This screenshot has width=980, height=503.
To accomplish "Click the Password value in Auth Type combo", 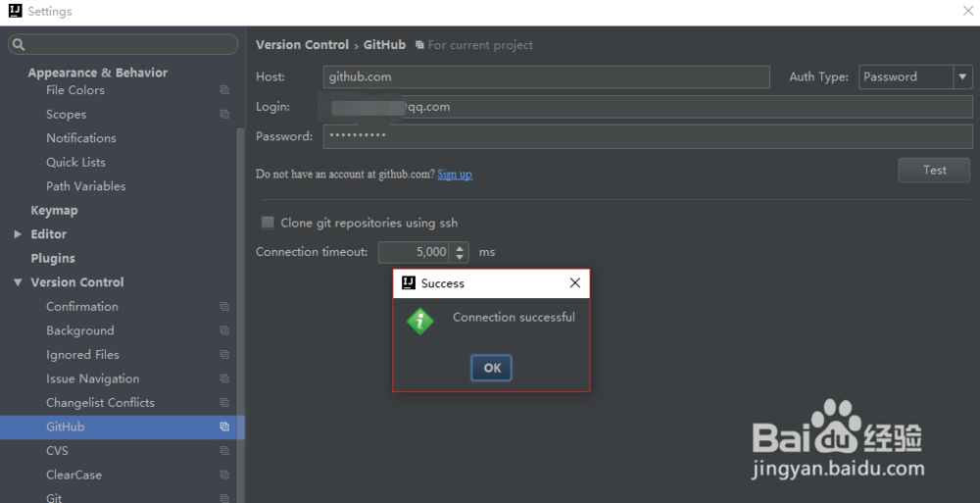I will point(890,76).
